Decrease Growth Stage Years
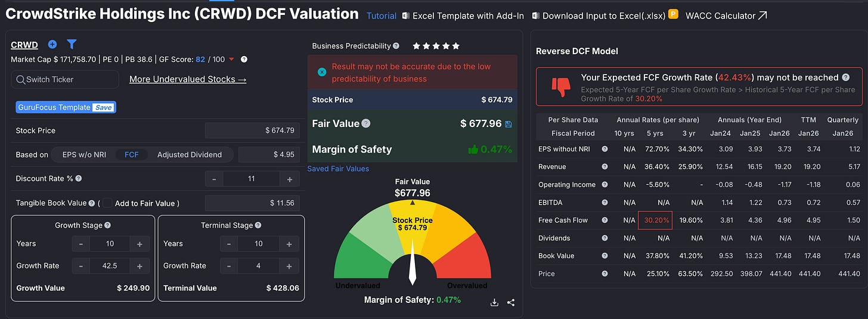The height and width of the screenshot is (319, 868). tap(80, 243)
